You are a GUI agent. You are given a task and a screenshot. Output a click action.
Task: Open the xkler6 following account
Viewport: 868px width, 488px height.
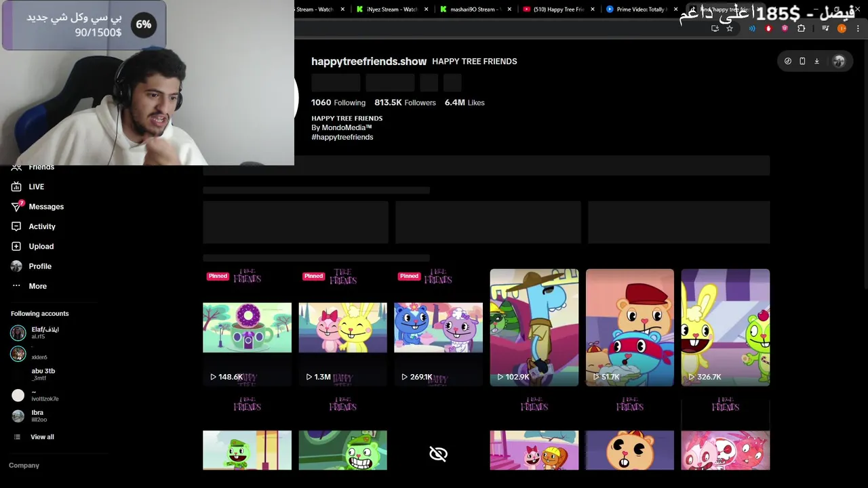29,354
